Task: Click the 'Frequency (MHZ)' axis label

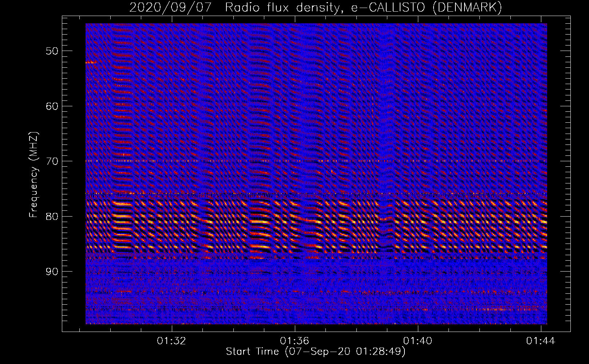Action: [33, 175]
